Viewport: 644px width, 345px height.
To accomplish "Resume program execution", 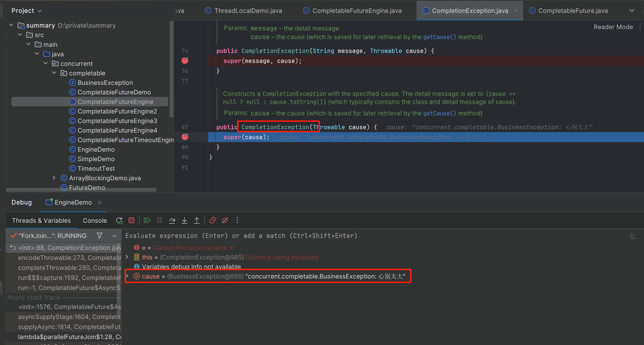I will 147,220.
